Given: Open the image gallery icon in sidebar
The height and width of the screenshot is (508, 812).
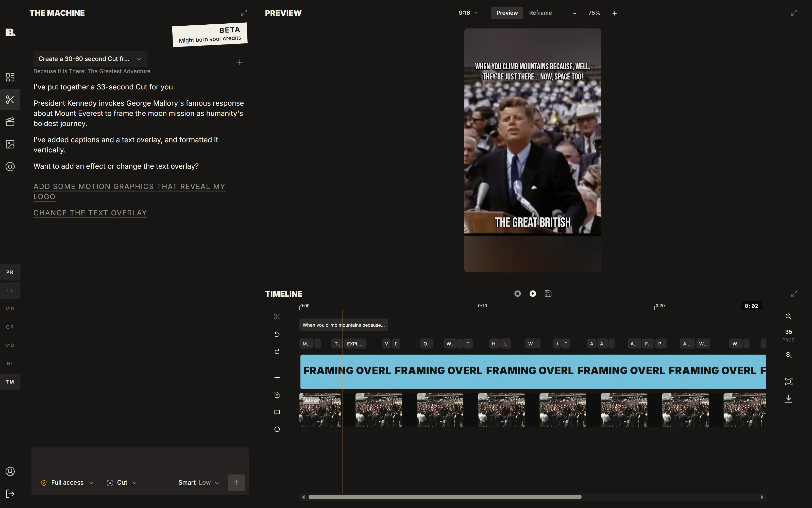Looking at the screenshot, I should pyautogui.click(x=10, y=144).
